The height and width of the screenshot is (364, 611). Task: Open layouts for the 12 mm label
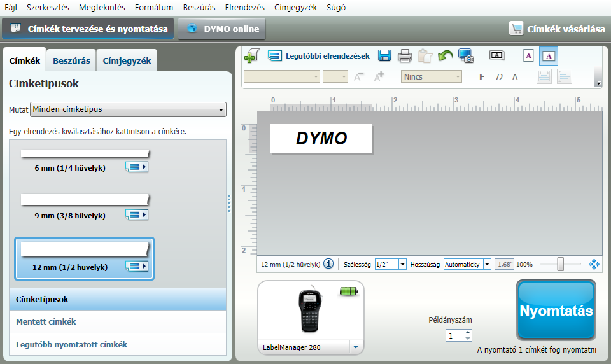click(x=137, y=266)
